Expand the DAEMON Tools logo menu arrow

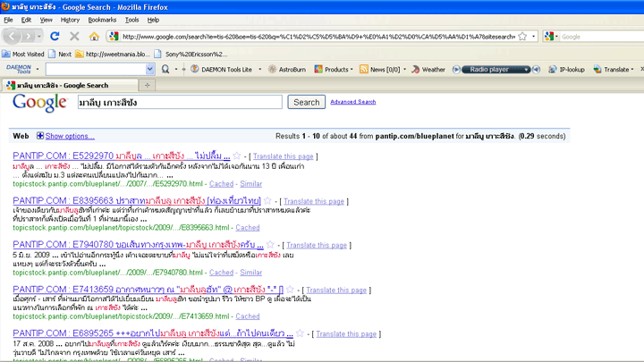(38, 69)
